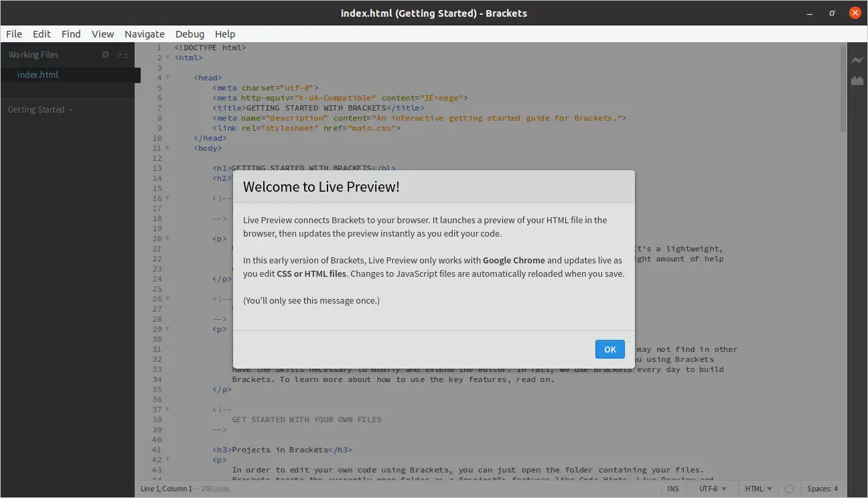Click bold 'Google Chrome' text in dialog
This screenshot has height=498, width=868.
pos(514,260)
